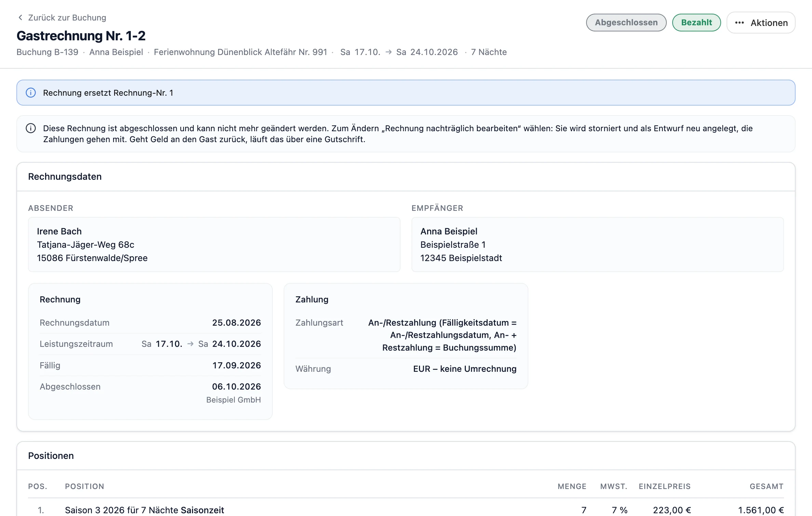Click '12345 Beispielstadt'

(x=461, y=258)
